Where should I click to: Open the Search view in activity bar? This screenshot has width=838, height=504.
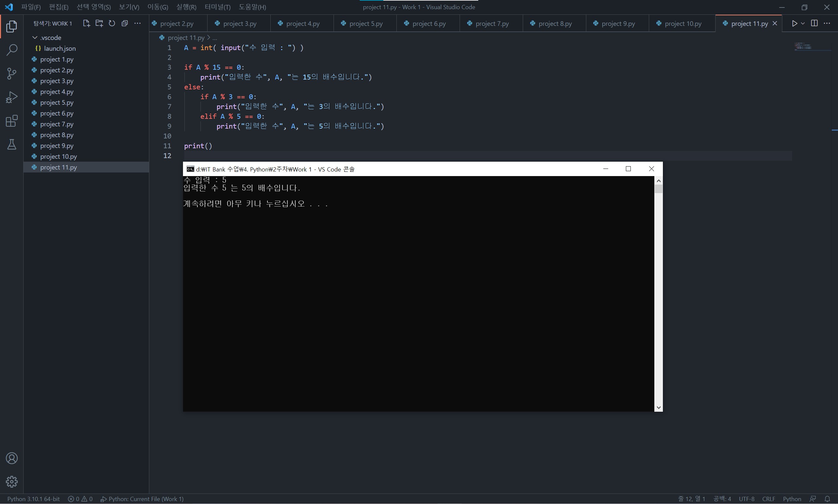pyautogui.click(x=11, y=50)
